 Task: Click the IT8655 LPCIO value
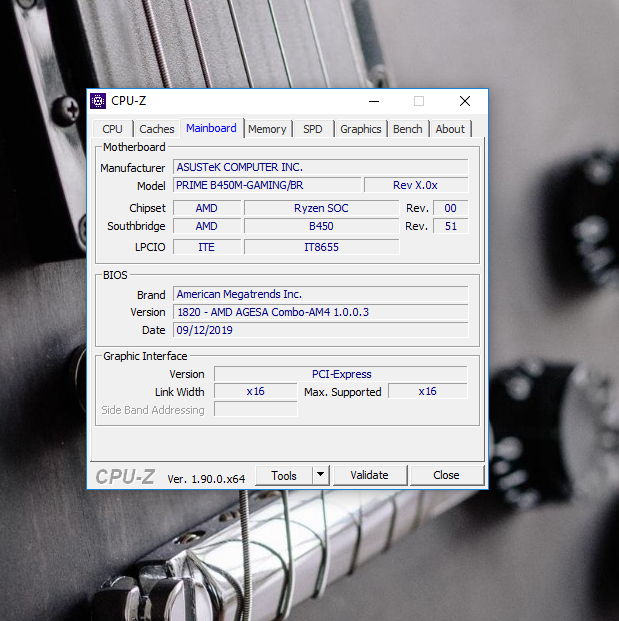tap(321, 247)
